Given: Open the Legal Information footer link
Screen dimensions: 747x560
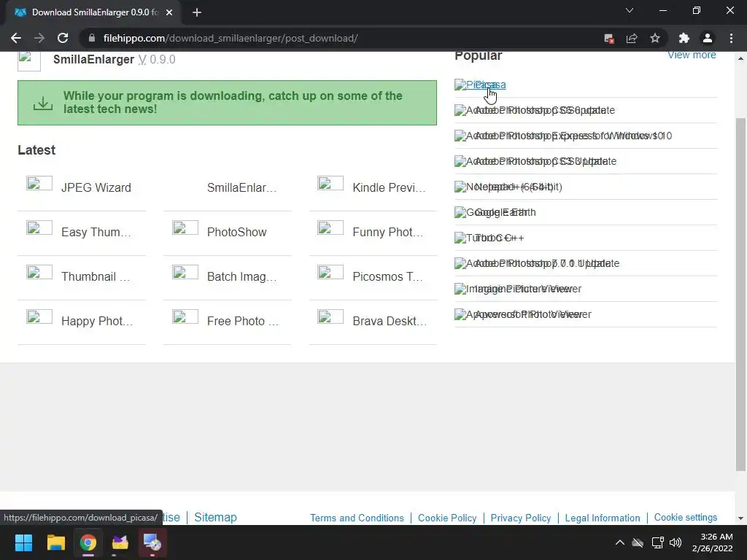Looking at the screenshot, I should (x=603, y=518).
